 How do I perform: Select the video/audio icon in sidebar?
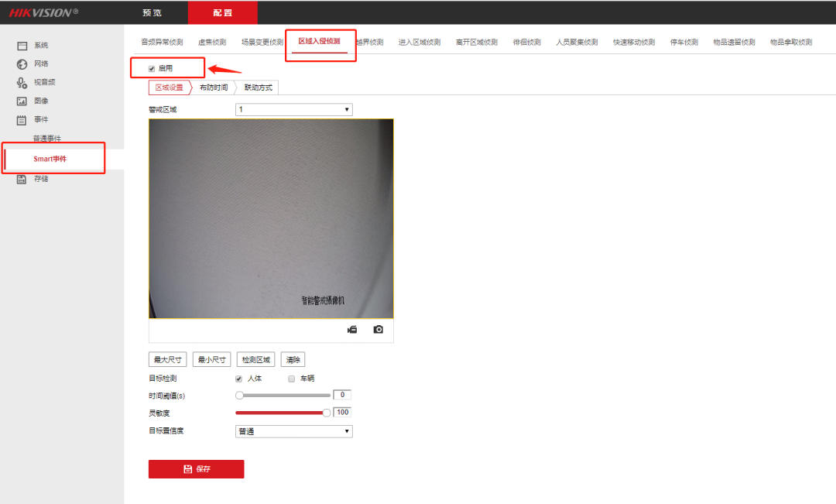coord(22,82)
